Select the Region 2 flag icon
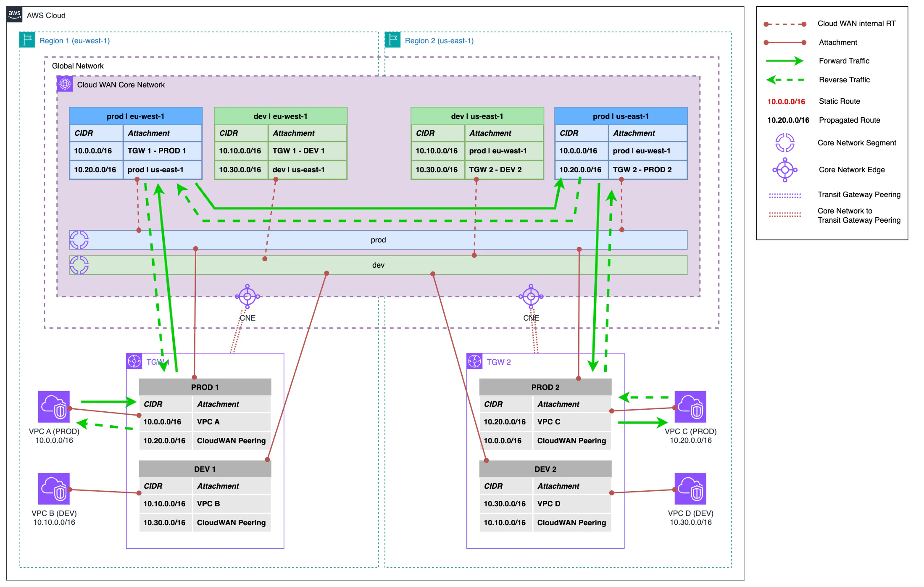 (x=392, y=40)
